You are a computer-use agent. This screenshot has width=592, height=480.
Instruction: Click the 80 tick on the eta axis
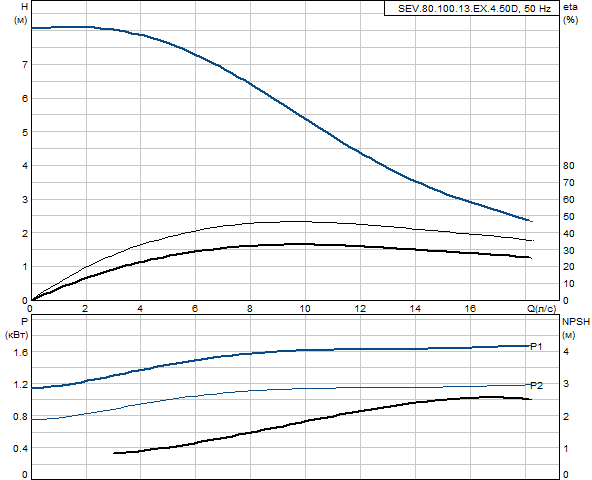[x=569, y=165]
